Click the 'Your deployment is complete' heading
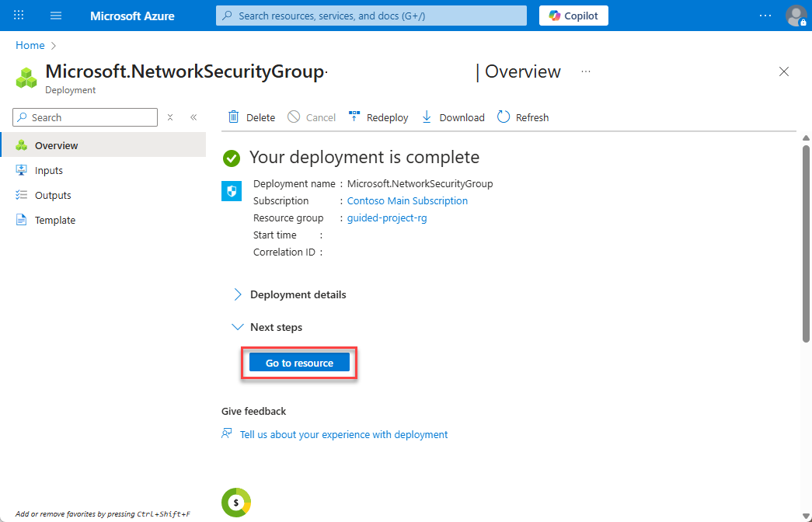 [x=364, y=157]
